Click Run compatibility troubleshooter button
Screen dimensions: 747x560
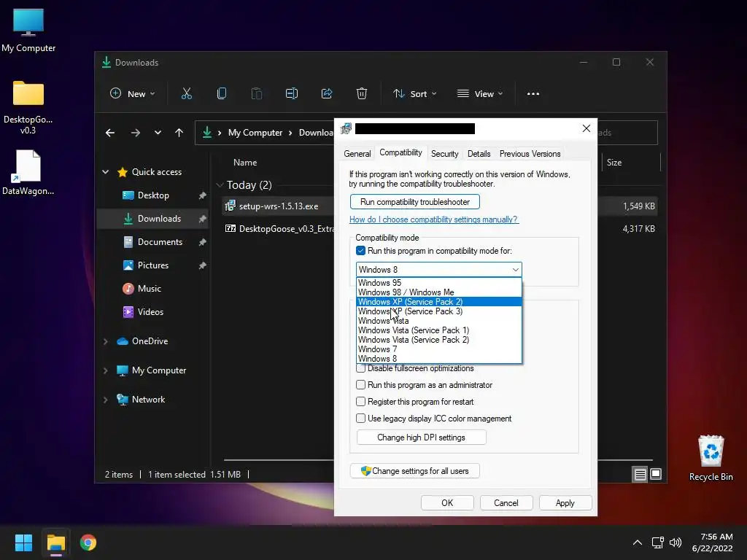click(414, 202)
